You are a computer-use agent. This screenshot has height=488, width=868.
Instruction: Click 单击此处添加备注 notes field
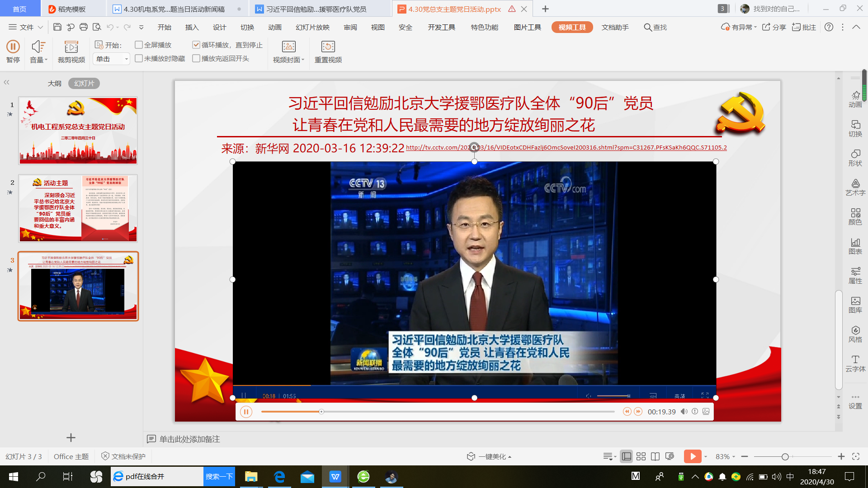pos(189,439)
